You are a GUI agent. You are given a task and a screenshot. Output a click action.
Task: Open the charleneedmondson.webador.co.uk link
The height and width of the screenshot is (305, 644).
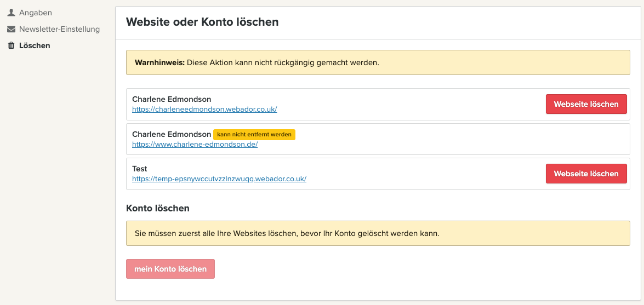click(x=204, y=109)
